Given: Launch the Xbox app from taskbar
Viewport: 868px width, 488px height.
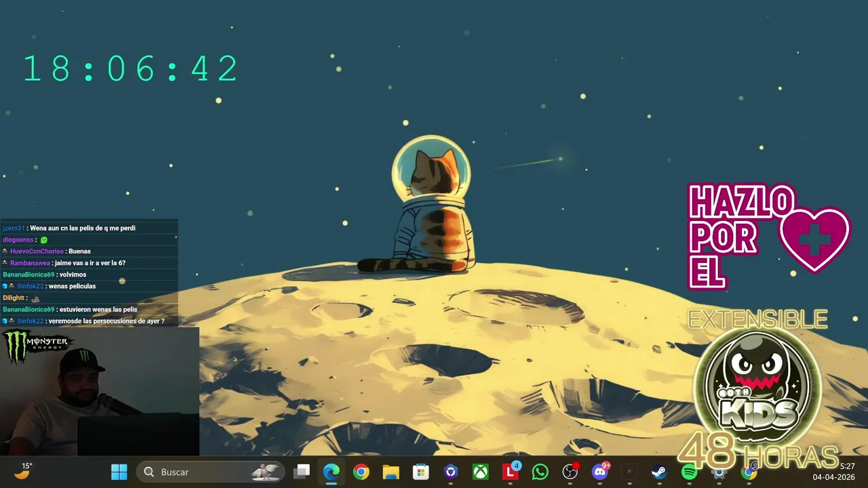Looking at the screenshot, I should pos(481,472).
